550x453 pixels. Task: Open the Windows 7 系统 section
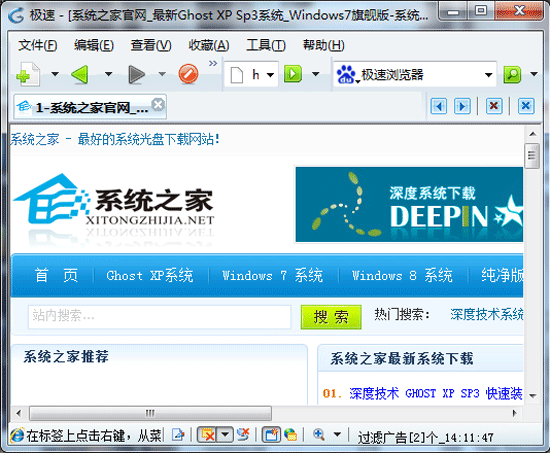pos(273,275)
